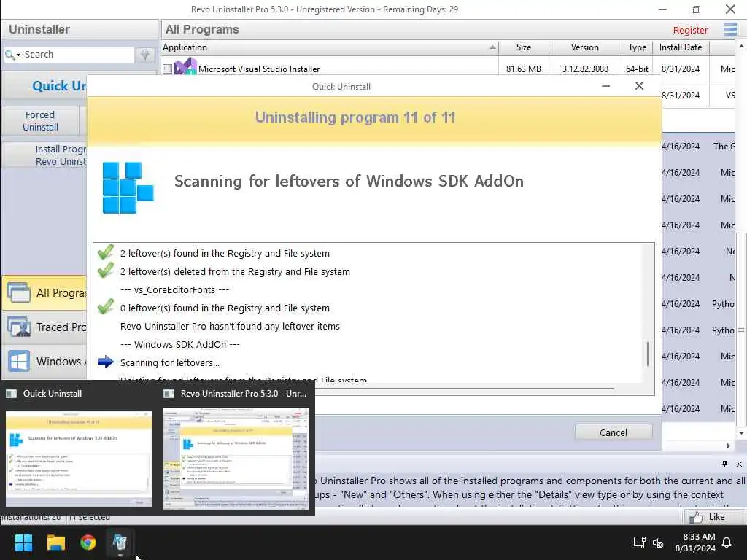Open the notifications bell icon
The image size is (747, 560).
727,542
